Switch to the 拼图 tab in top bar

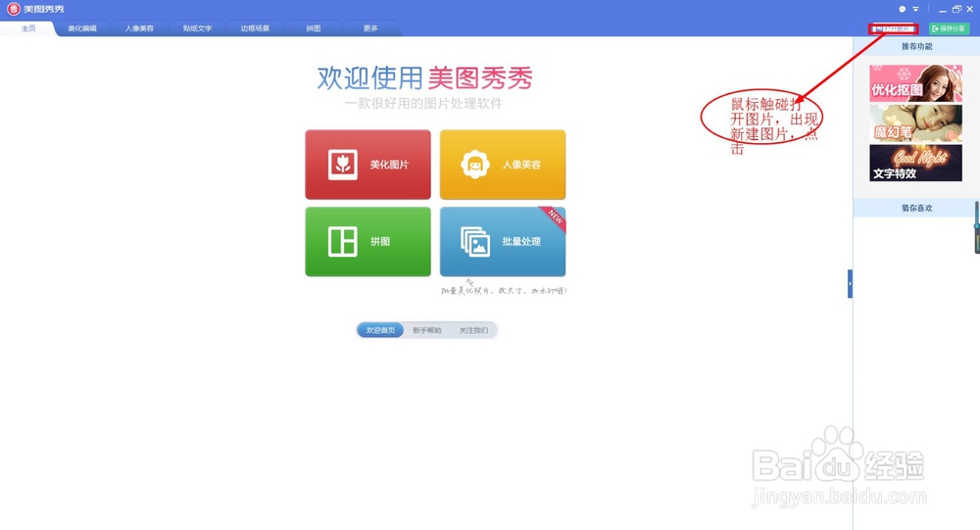point(314,28)
